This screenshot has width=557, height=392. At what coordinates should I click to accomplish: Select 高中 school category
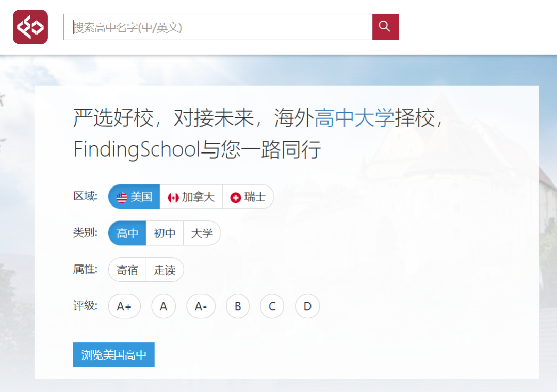click(127, 233)
